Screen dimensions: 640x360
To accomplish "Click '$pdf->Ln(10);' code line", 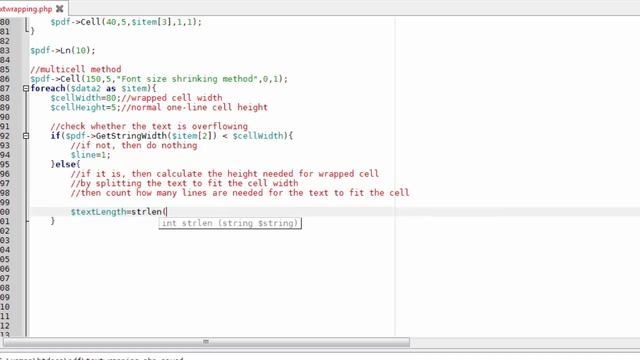I will (x=62, y=51).
